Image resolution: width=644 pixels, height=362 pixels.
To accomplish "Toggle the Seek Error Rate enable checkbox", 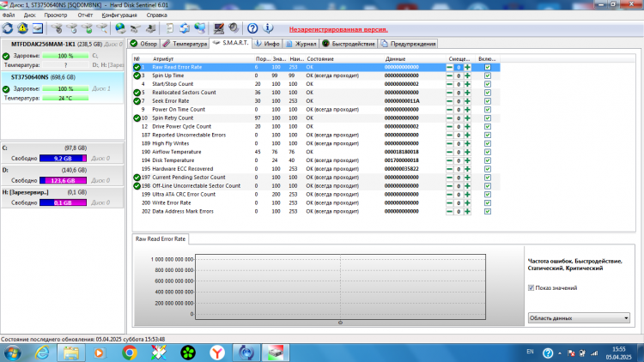I will pyautogui.click(x=488, y=101).
